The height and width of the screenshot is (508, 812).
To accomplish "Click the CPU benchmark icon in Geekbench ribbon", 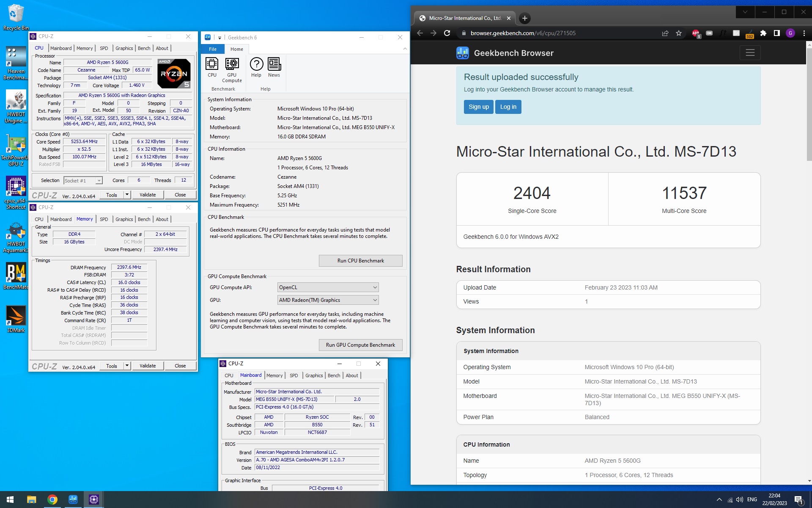I will (x=212, y=68).
